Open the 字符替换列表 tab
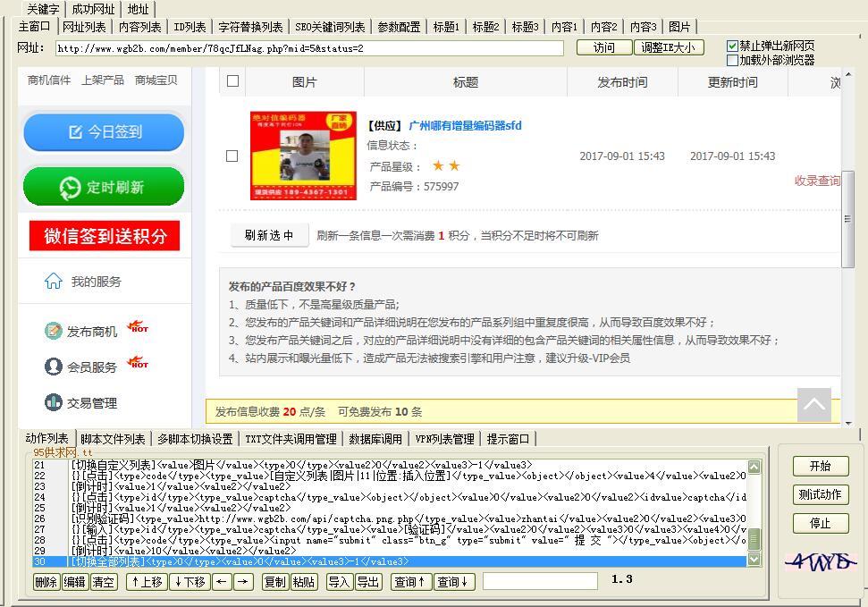 pyautogui.click(x=250, y=27)
